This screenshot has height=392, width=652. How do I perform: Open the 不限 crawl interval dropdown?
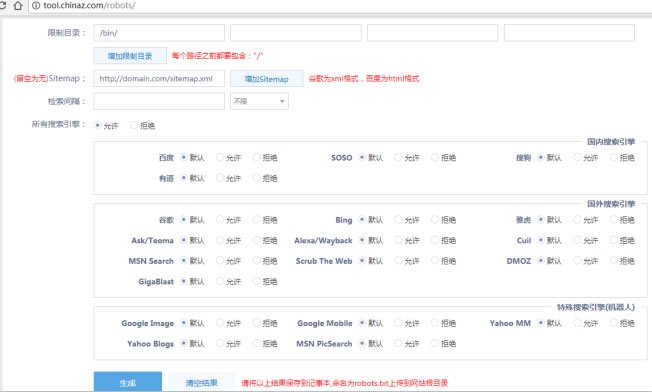tap(259, 101)
